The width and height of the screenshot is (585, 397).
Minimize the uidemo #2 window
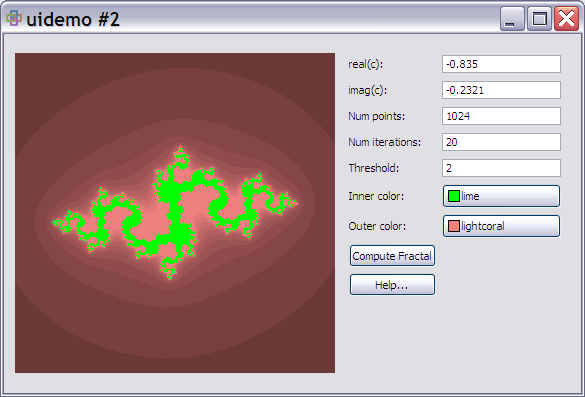[512, 18]
